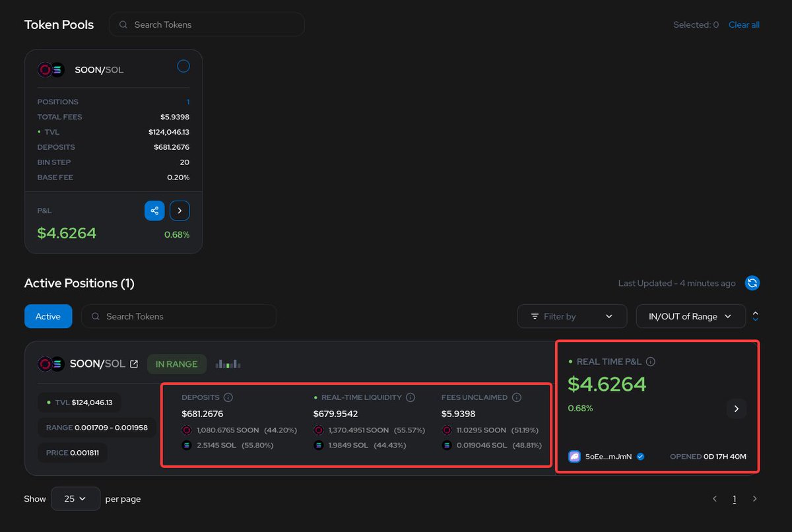This screenshot has width=792, height=532.
Task: Select page 1 in pagination
Action: (735, 499)
